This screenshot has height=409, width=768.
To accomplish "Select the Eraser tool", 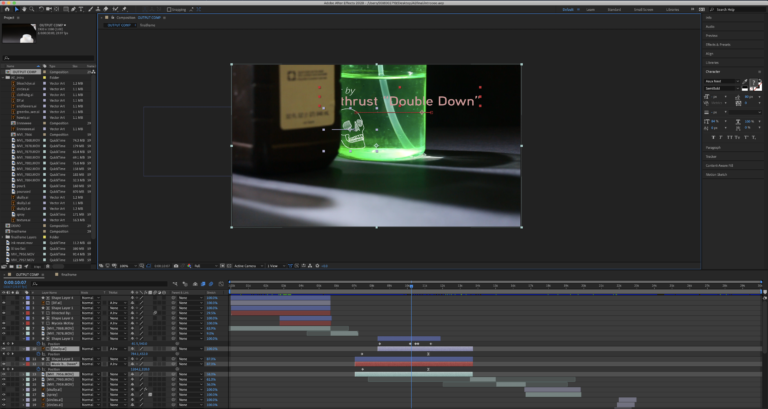I will (105, 9).
